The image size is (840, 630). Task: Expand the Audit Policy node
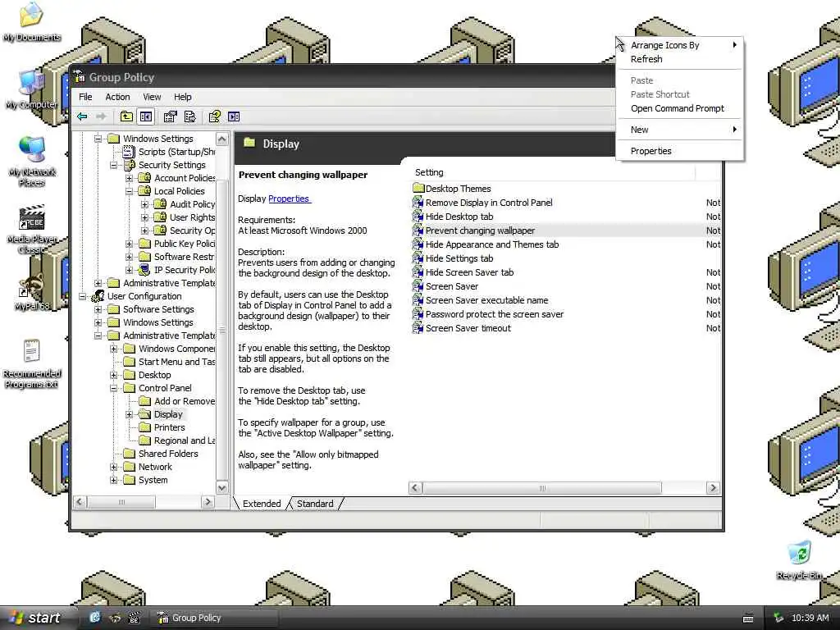(x=144, y=204)
